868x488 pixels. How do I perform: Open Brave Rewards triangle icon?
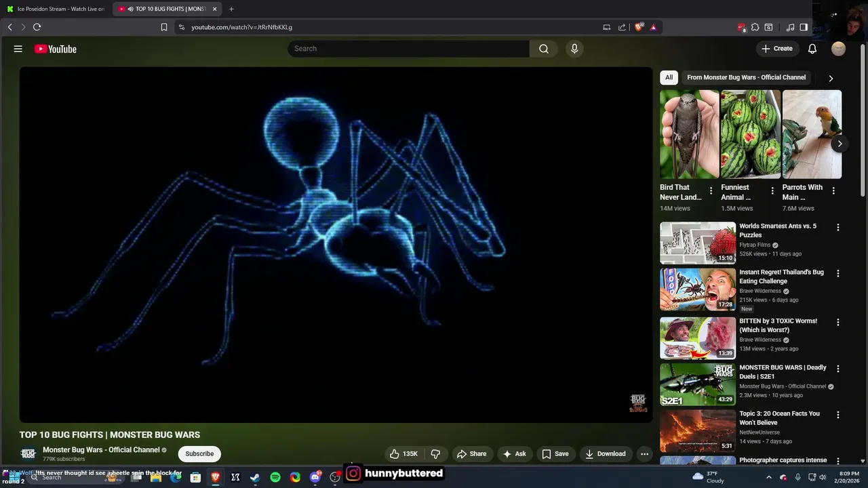653,27
